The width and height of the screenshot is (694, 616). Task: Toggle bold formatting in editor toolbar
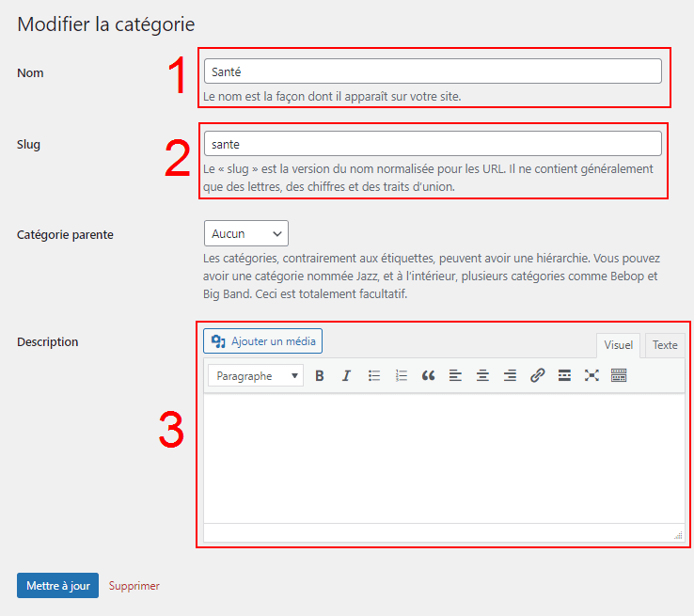[320, 375]
